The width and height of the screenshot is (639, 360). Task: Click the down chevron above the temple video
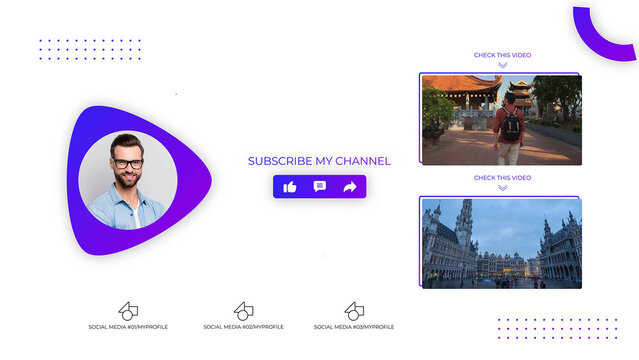(502, 65)
